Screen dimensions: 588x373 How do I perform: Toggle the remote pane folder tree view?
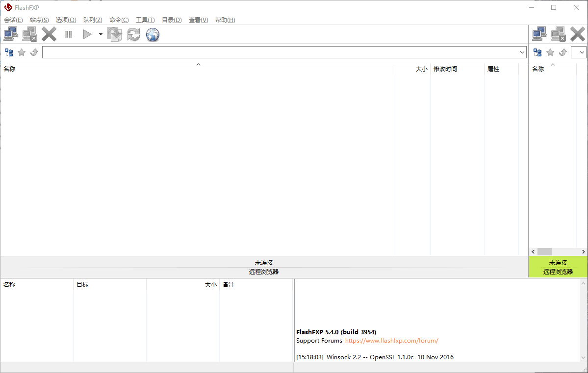[537, 52]
